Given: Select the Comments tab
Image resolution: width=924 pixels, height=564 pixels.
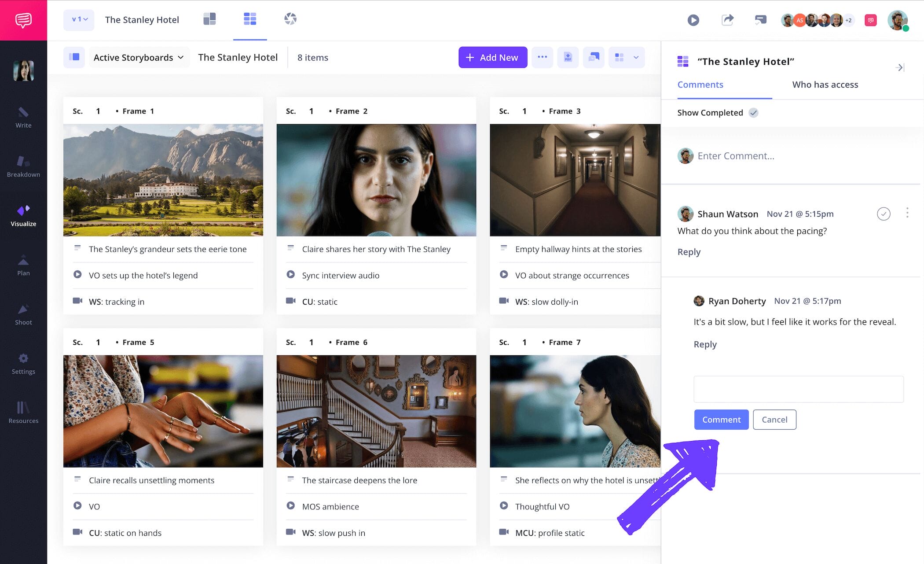Looking at the screenshot, I should point(700,85).
